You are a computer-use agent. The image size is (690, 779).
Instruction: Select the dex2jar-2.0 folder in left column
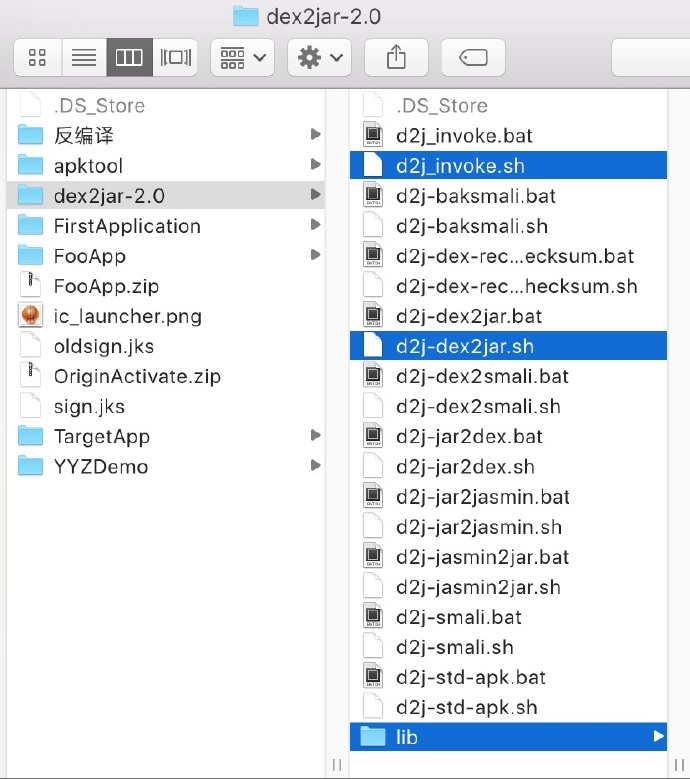coord(166,195)
